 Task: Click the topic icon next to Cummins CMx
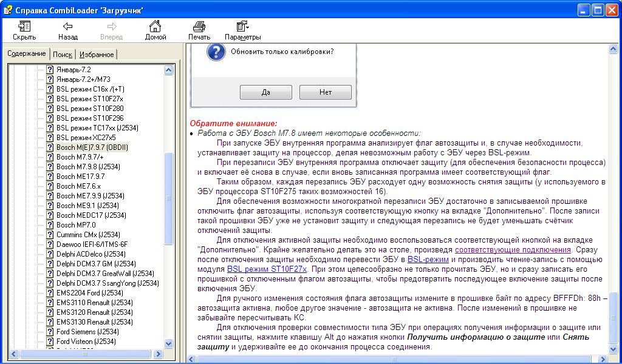click(50, 235)
